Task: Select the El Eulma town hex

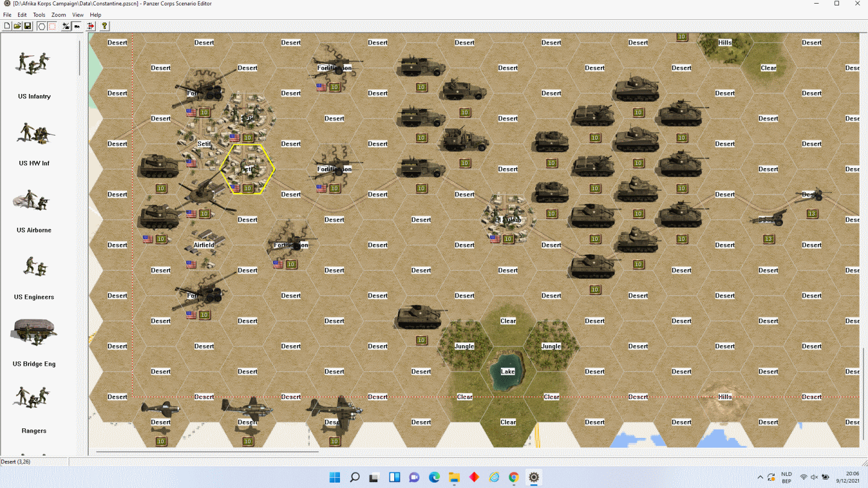Action: coord(508,220)
